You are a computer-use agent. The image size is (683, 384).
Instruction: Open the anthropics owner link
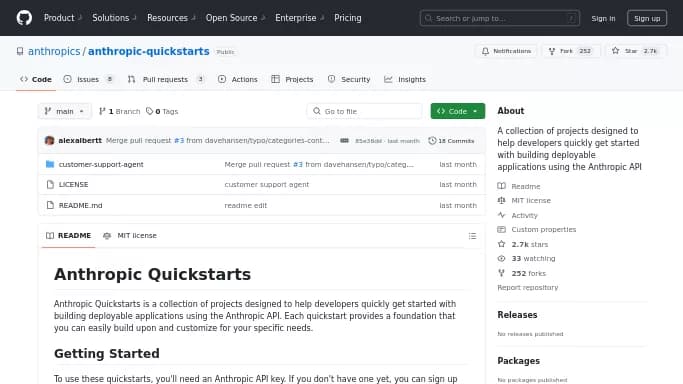pyautogui.click(x=54, y=51)
